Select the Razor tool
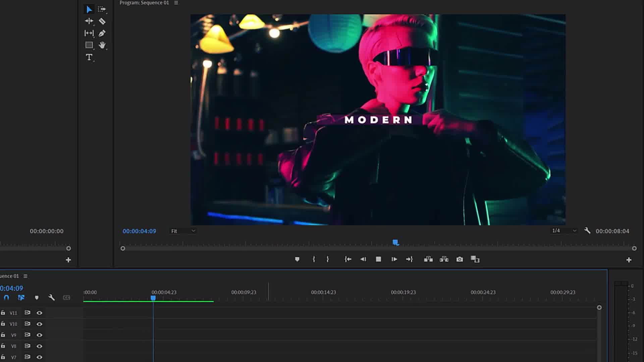 [x=102, y=21]
